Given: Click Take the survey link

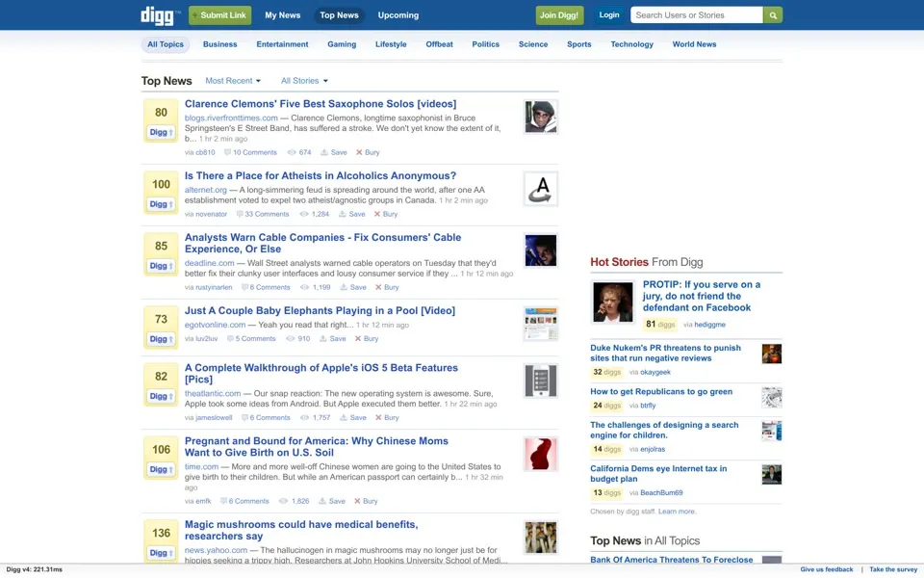Looking at the screenshot, I should coord(893,569).
